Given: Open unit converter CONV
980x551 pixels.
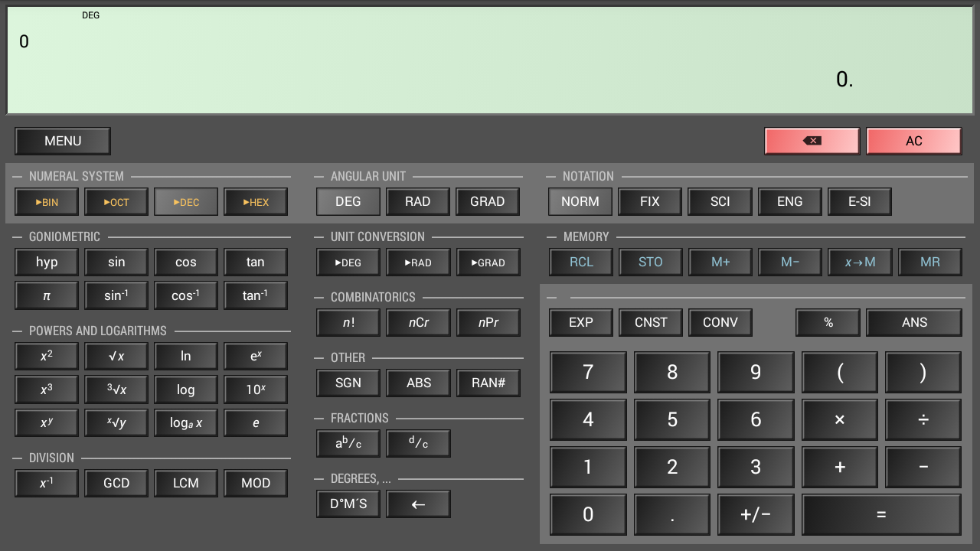Looking at the screenshot, I should coord(720,323).
